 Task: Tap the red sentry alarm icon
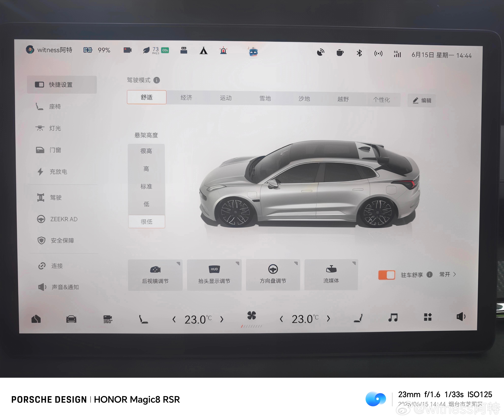(223, 51)
